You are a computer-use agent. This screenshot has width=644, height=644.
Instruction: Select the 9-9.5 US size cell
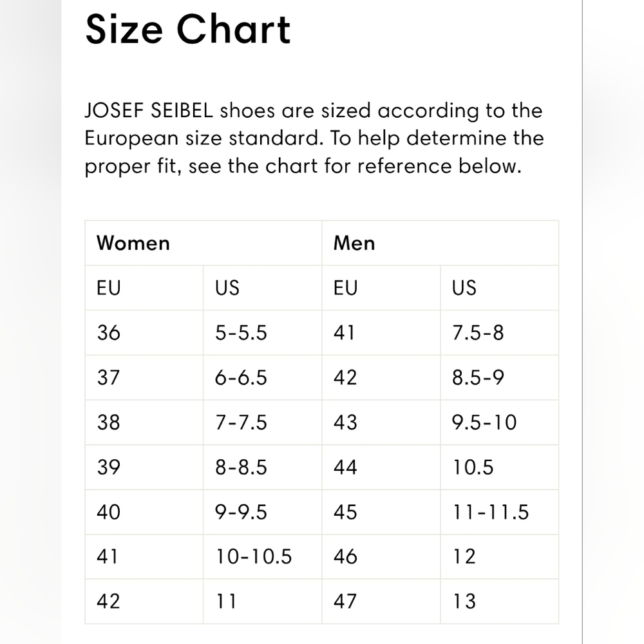point(263,512)
